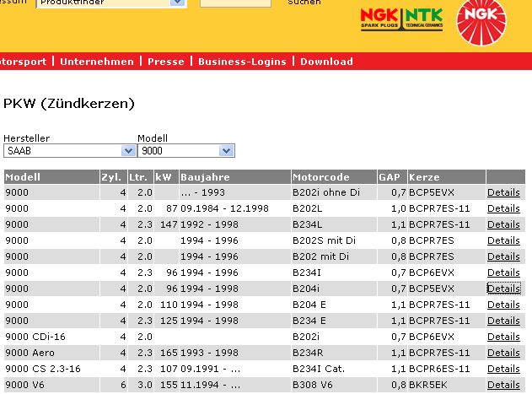Open Details for B234 E row

(x=503, y=321)
